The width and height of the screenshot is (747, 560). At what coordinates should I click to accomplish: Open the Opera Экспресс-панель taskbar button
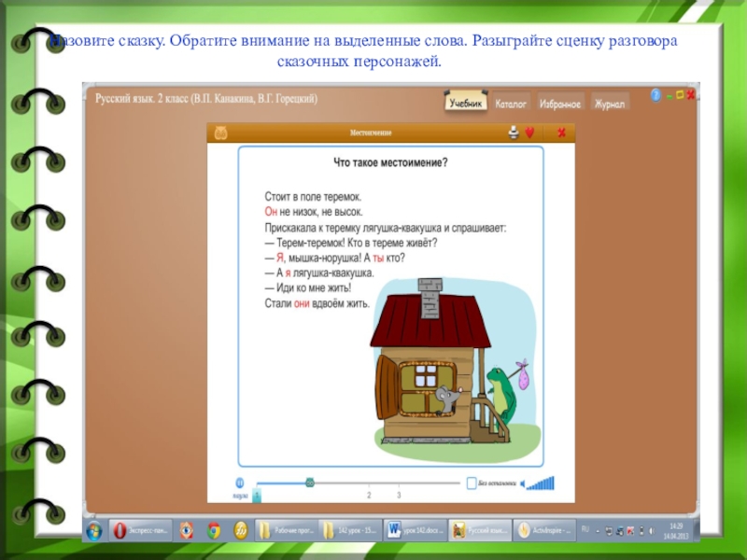[x=142, y=530]
